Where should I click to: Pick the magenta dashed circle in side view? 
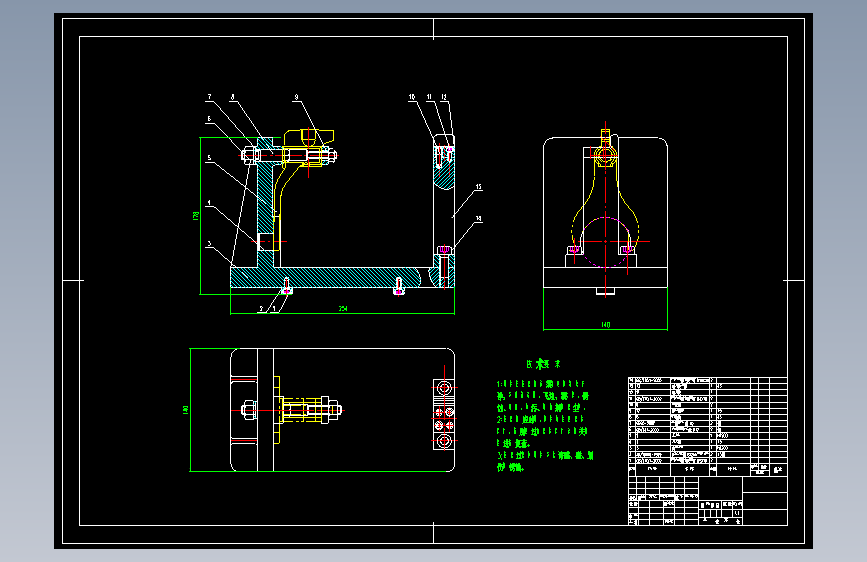605,242
